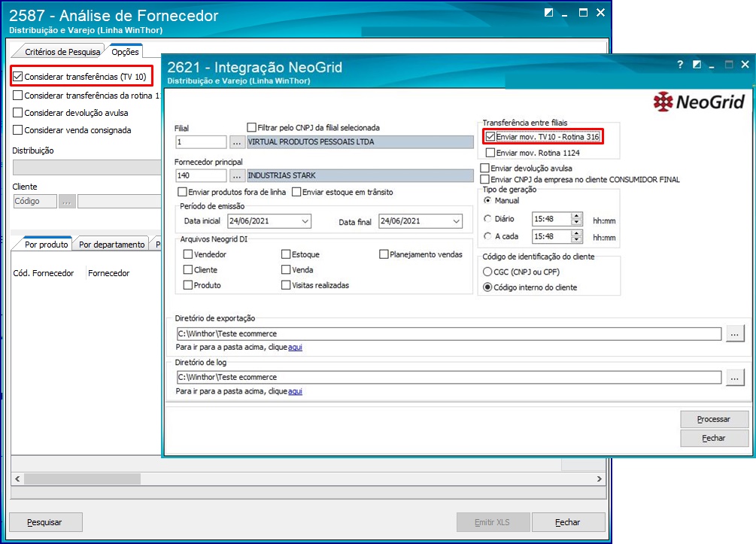The height and width of the screenshot is (544, 756).
Task: Check Considerar transferências da rotina option
Action: (18, 96)
